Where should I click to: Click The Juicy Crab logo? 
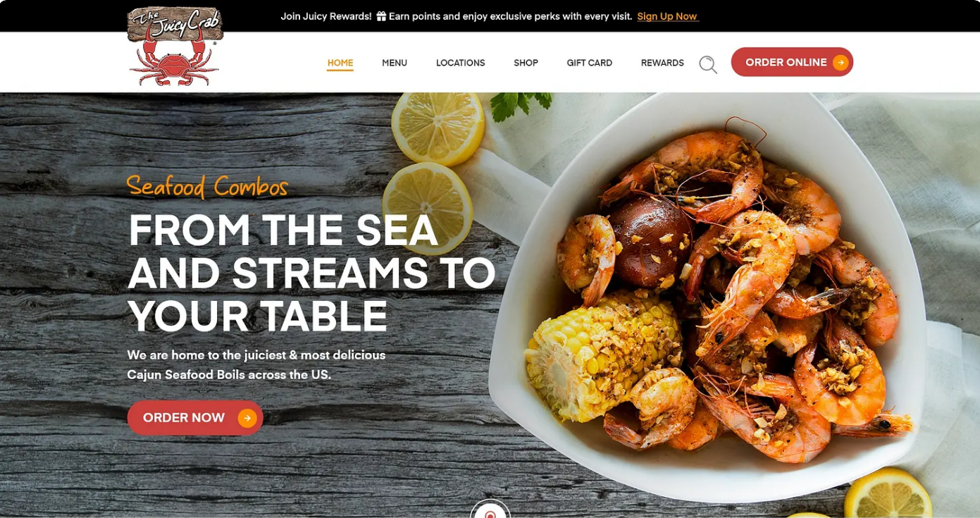pos(175,47)
